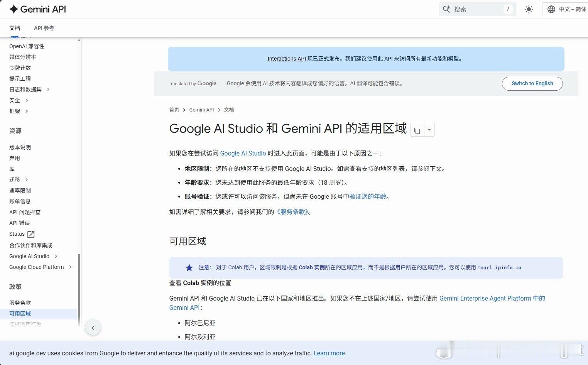Click the 阿尔巴尼亚 list item
The height and width of the screenshot is (365, 588).
pyautogui.click(x=200, y=323)
